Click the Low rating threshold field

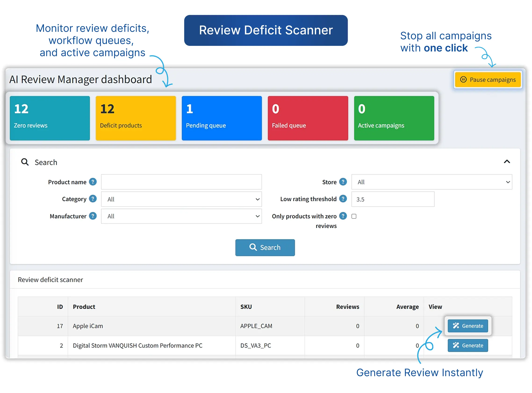click(x=393, y=199)
